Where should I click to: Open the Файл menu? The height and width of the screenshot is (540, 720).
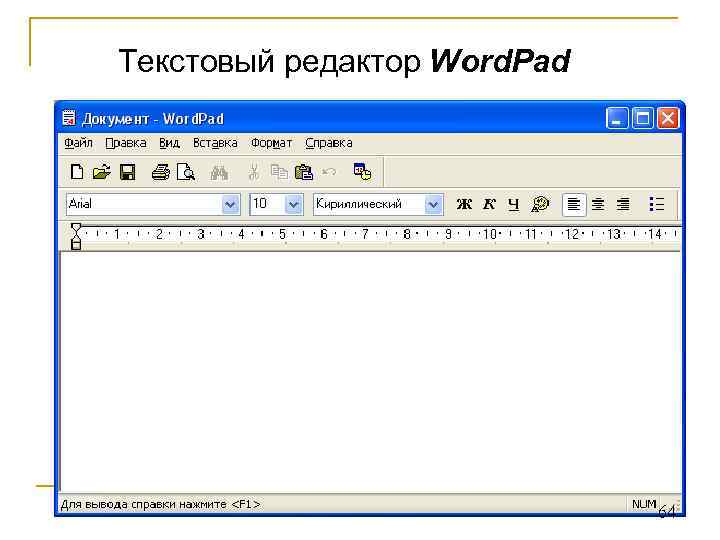tap(78, 143)
